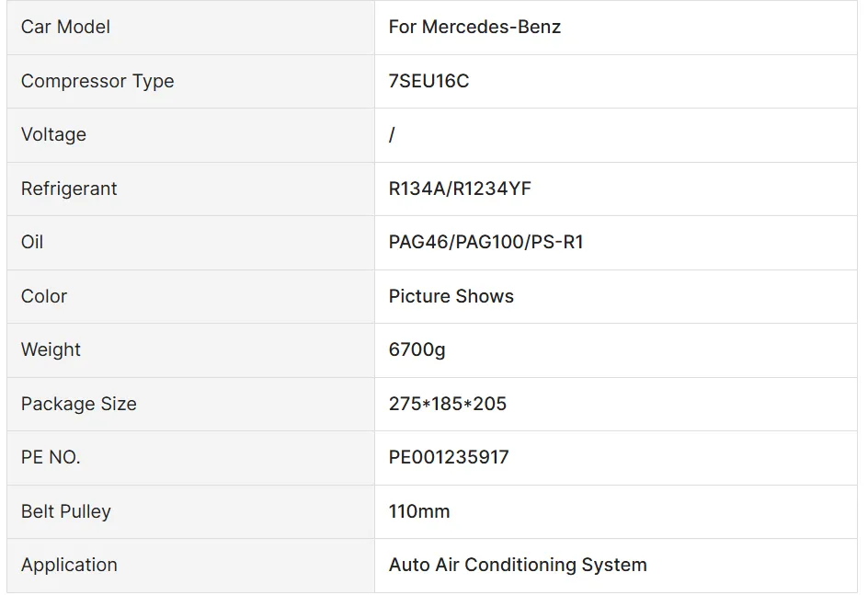Select the 'Compressor Type' label
Image resolution: width=868 pixels, height=595 pixels.
coord(97,81)
